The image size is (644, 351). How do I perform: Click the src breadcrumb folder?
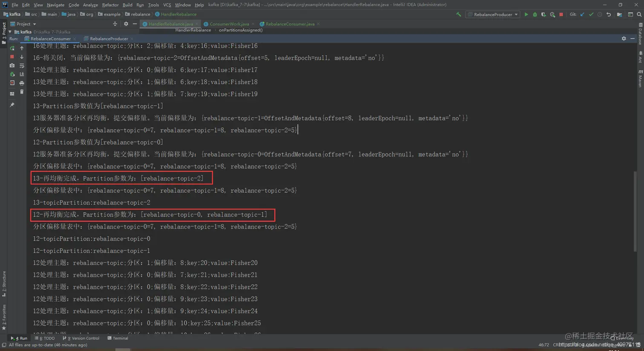(31, 14)
